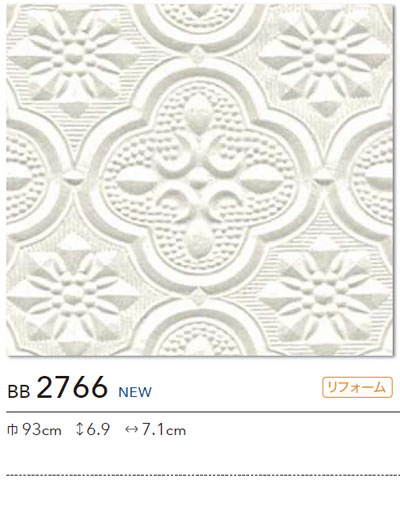Click the bottom-right embossed flower motif
The image size is (400, 530).
point(325,299)
